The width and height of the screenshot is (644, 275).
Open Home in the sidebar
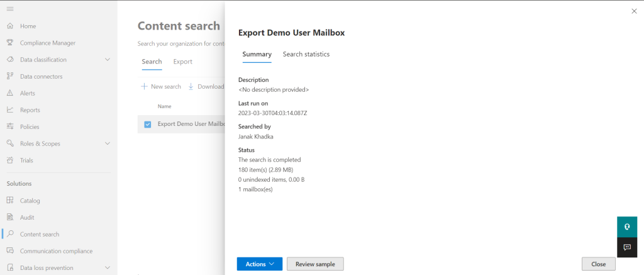[28, 26]
